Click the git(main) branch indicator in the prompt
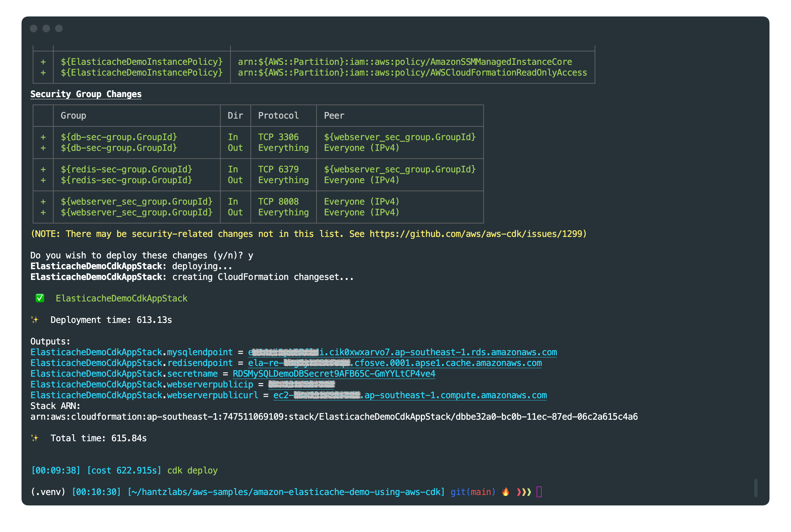This screenshot has width=791, height=532. (473, 492)
